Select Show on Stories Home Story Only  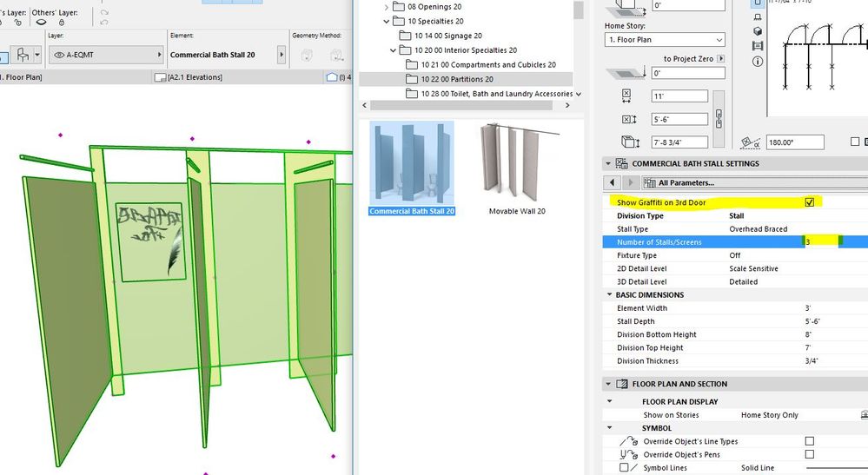point(735,415)
